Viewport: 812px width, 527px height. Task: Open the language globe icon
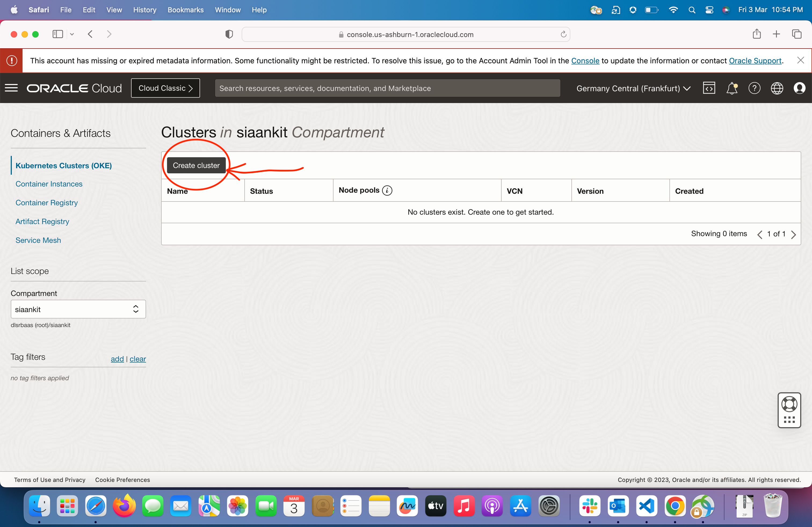(x=777, y=88)
